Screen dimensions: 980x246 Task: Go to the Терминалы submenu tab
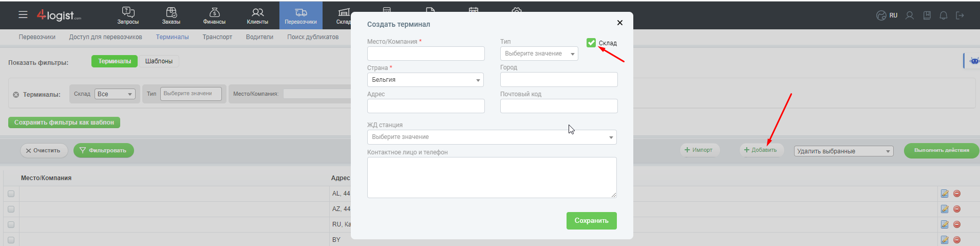(x=173, y=37)
